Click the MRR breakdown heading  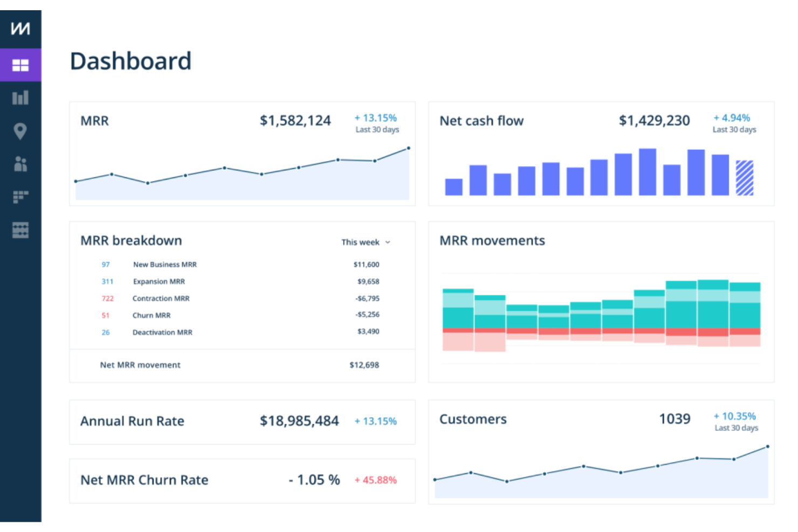click(x=131, y=240)
